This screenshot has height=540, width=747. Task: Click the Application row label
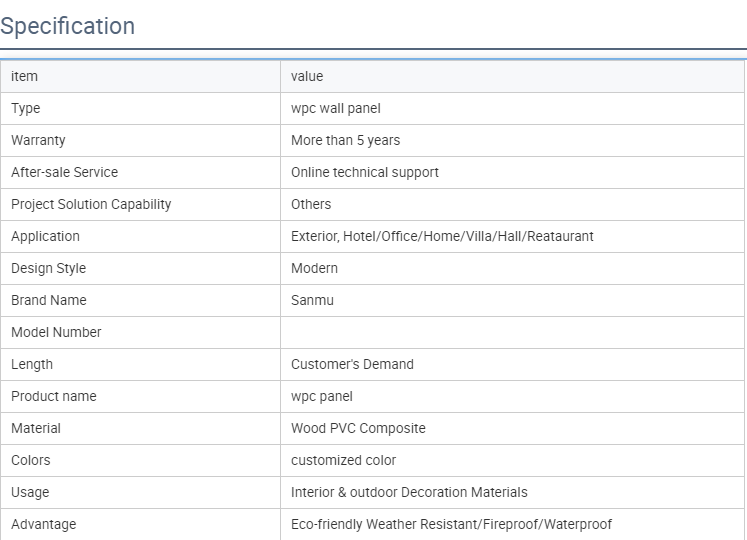[45, 236]
